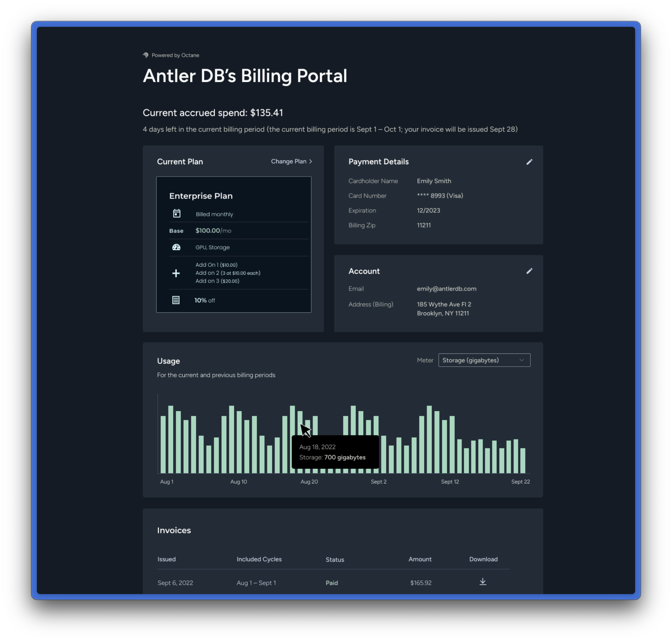Open the Storage (gigabytes) meter dropdown
The height and width of the screenshot is (641, 672).
(x=484, y=360)
